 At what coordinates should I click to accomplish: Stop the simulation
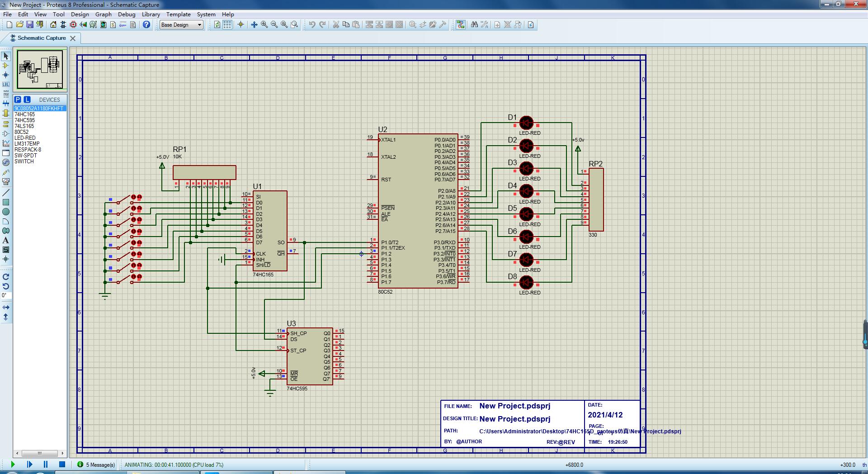point(62,465)
